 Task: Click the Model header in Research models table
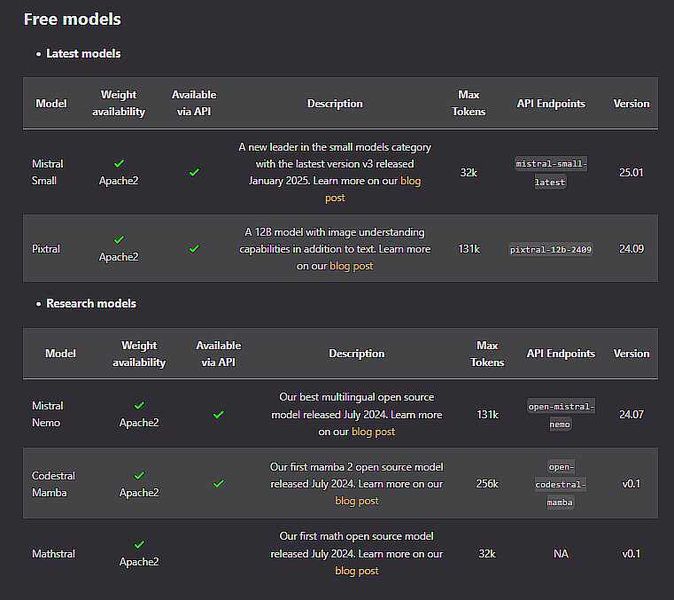click(x=61, y=353)
